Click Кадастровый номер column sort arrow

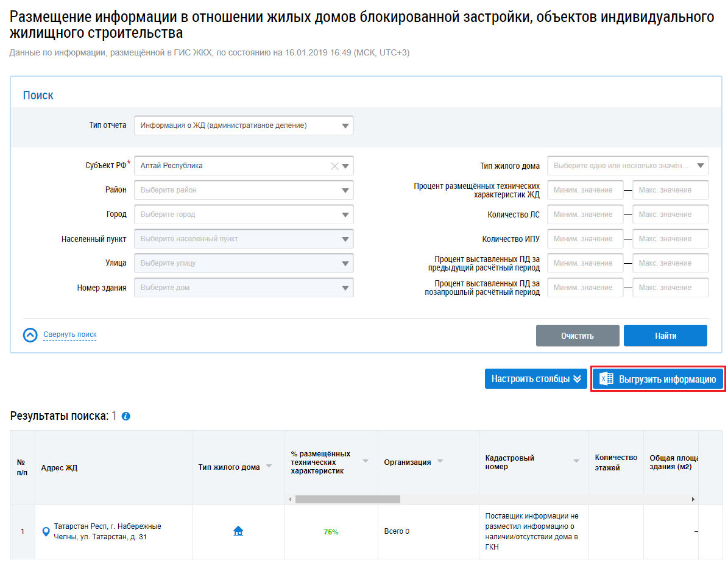576,461
